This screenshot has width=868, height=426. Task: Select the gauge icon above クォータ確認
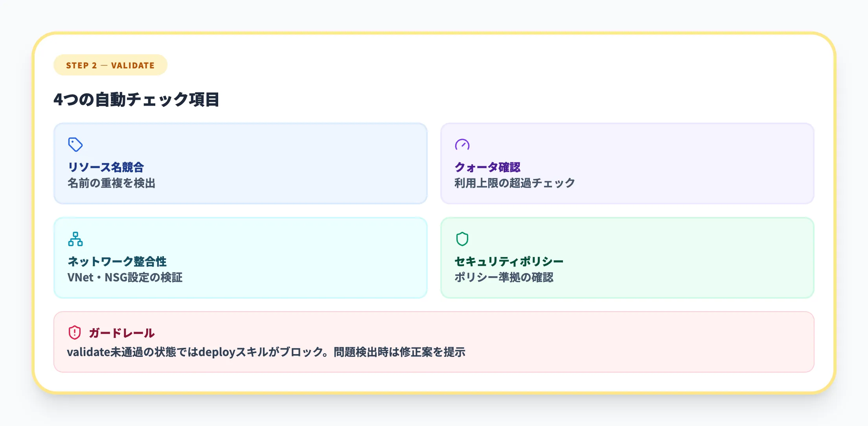pos(462,145)
